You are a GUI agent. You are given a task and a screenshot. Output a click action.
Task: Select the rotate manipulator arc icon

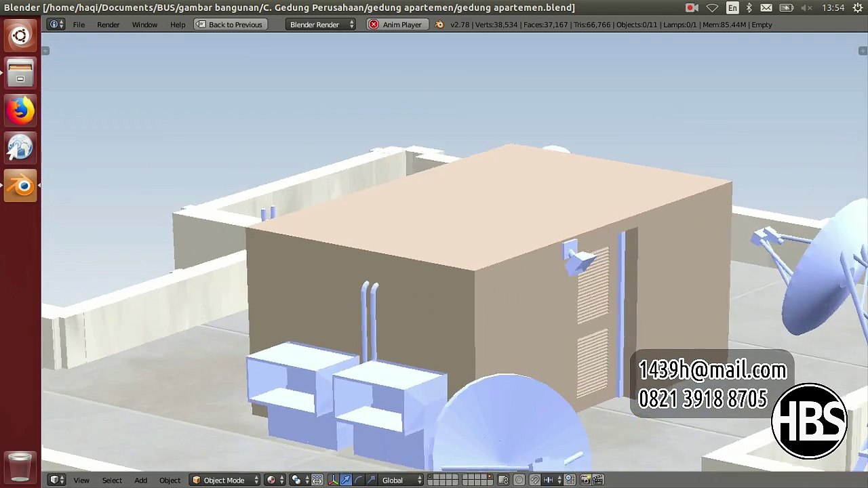pyautogui.click(x=358, y=480)
